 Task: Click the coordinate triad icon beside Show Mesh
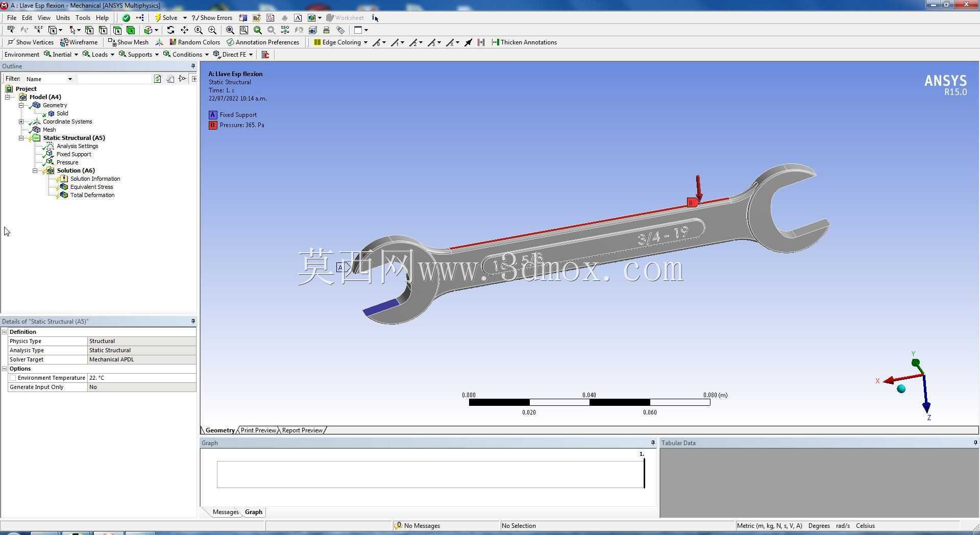[159, 42]
